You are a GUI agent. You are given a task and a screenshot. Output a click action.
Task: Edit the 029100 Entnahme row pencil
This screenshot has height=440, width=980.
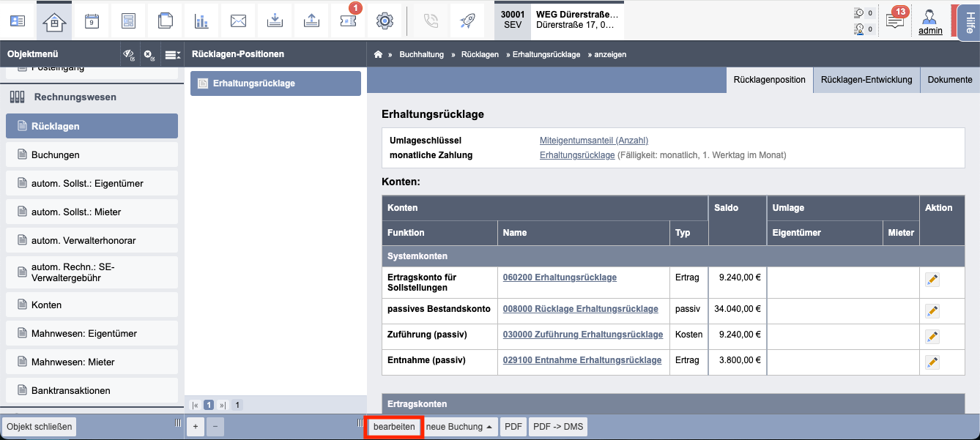pyautogui.click(x=932, y=362)
